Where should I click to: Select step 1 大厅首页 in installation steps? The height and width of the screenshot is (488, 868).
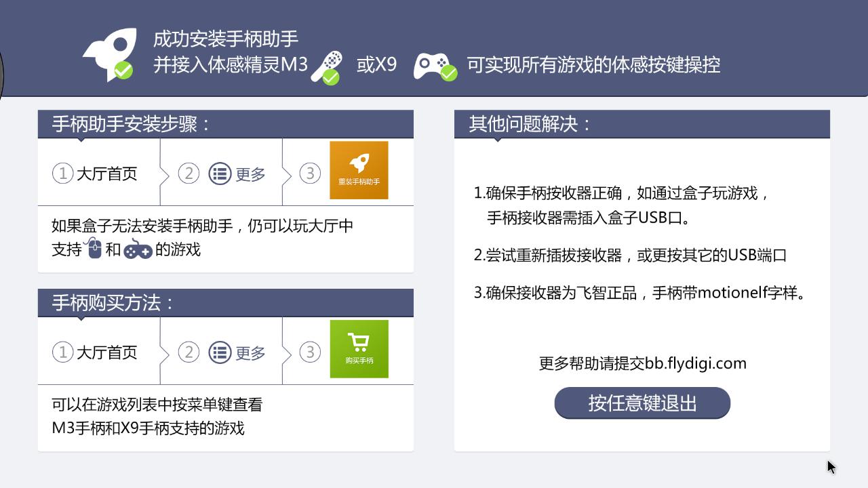[x=96, y=174]
